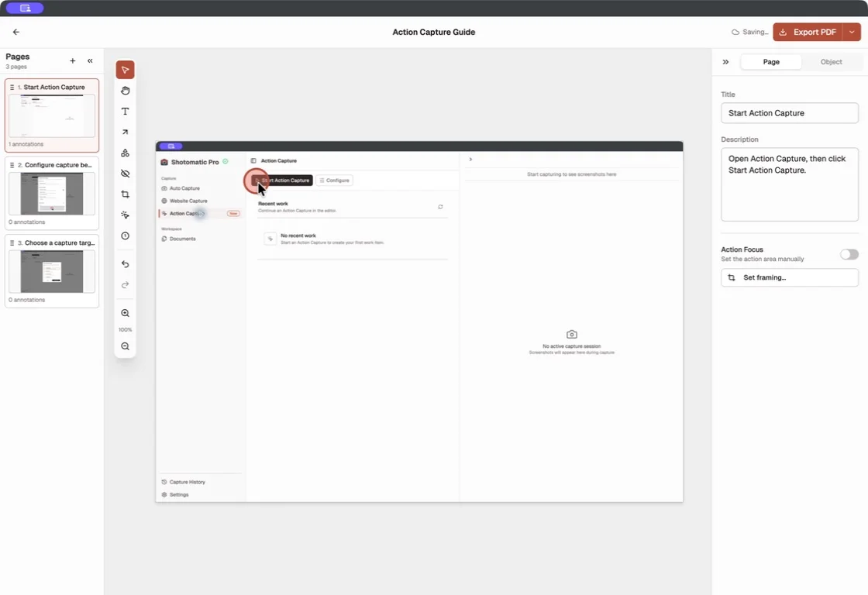Switch to the Object tab
868x595 pixels.
831,62
